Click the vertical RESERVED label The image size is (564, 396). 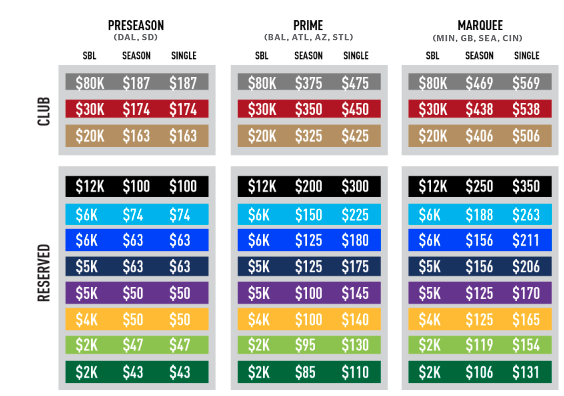[44, 273]
